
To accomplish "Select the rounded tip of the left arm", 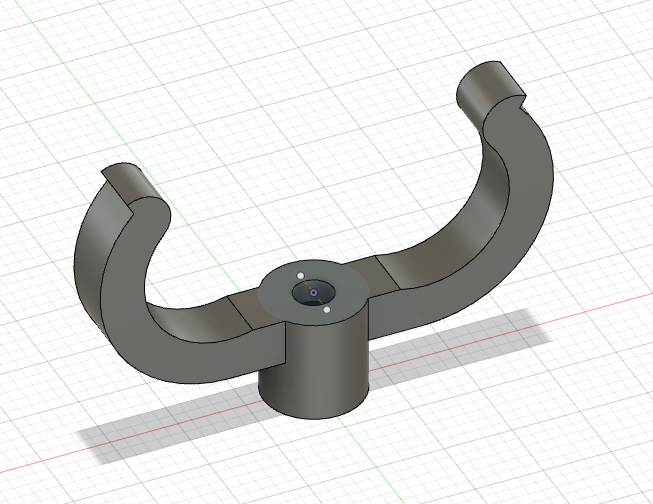I will [137, 183].
